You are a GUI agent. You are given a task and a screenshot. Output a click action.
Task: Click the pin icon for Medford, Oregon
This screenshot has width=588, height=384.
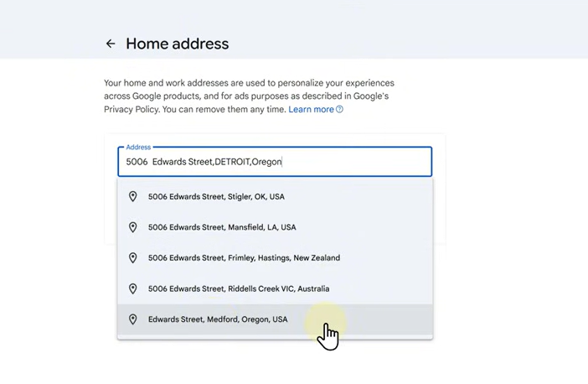click(132, 319)
